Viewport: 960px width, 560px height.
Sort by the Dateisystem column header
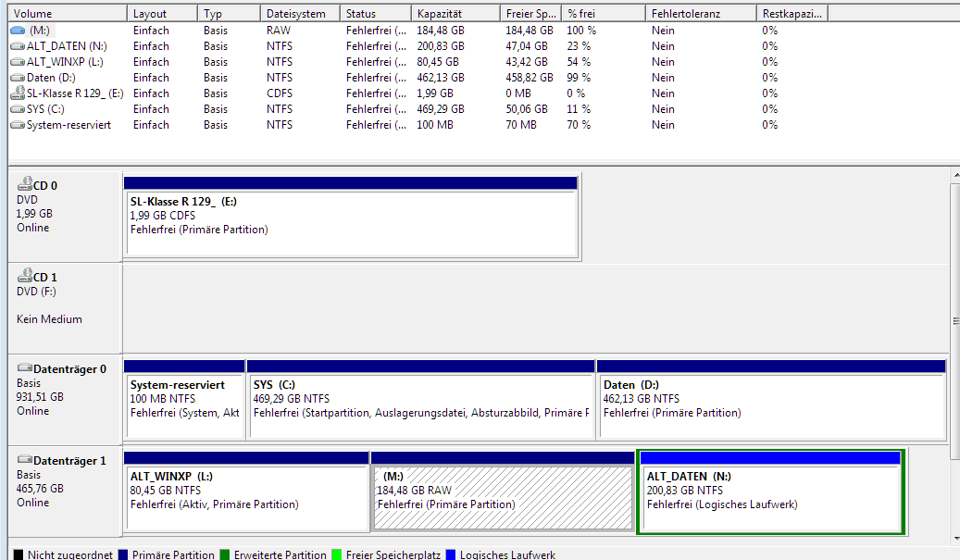tap(300, 14)
